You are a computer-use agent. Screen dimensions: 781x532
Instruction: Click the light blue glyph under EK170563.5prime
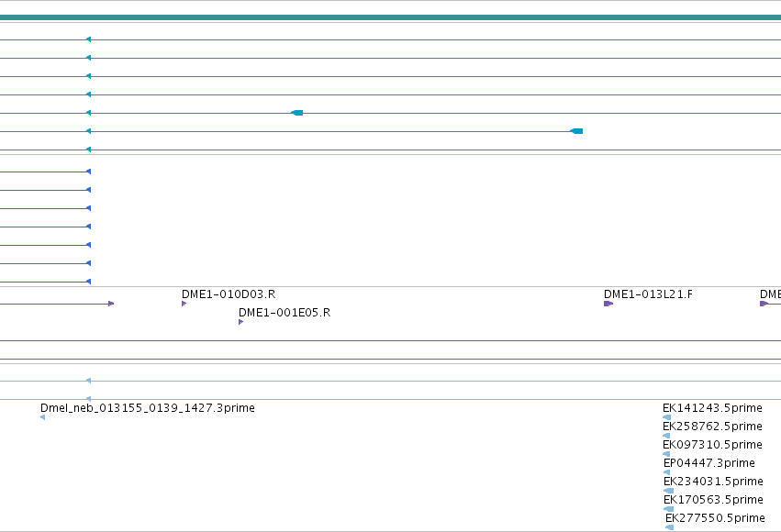tap(668, 509)
